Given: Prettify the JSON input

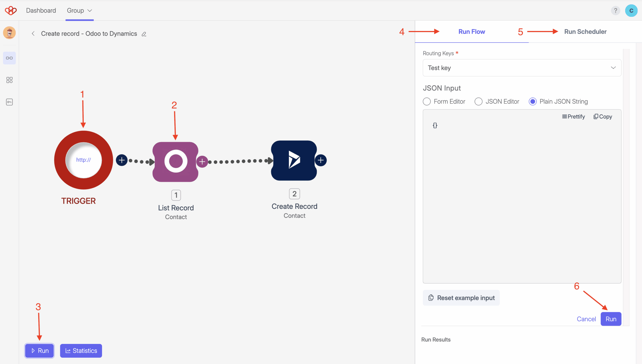Looking at the screenshot, I should pyautogui.click(x=574, y=116).
